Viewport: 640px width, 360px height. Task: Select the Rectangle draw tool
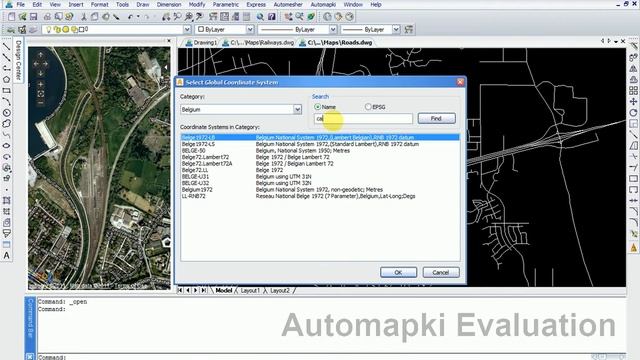7,91
